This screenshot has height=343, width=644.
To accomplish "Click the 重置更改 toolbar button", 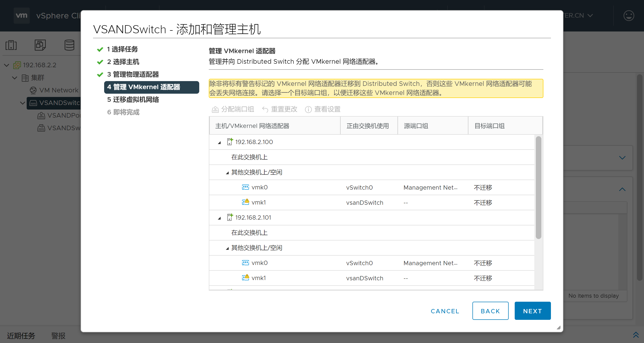I will pyautogui.click(x=279, y=109).
